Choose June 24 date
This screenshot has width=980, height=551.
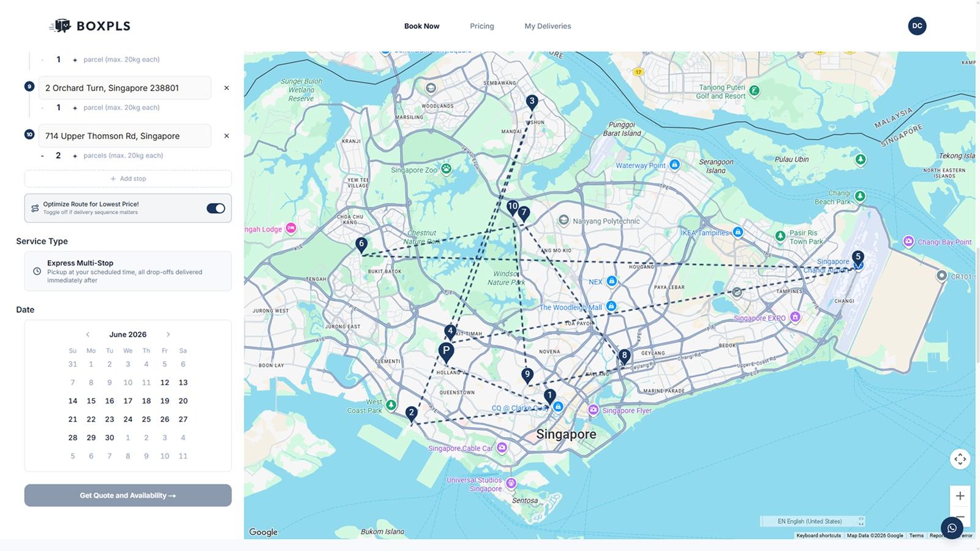128,419
